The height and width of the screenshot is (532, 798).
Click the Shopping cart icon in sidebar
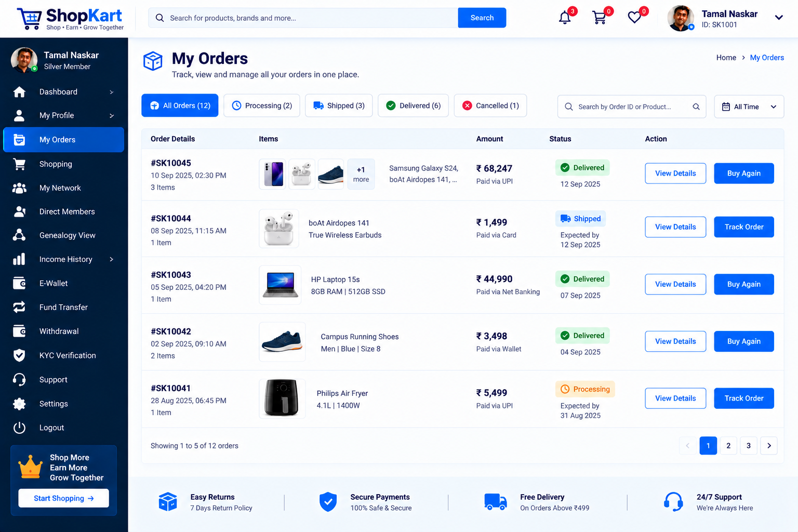pos(19,164)
